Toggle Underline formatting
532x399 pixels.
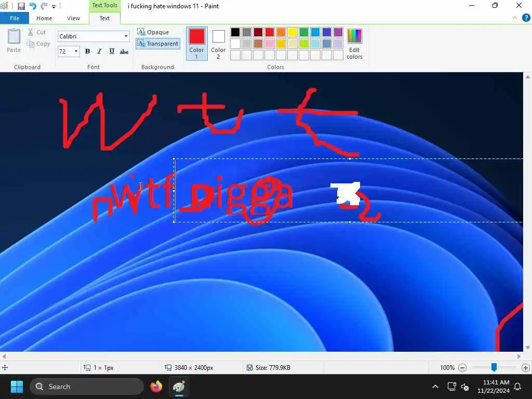coord(112,51)
